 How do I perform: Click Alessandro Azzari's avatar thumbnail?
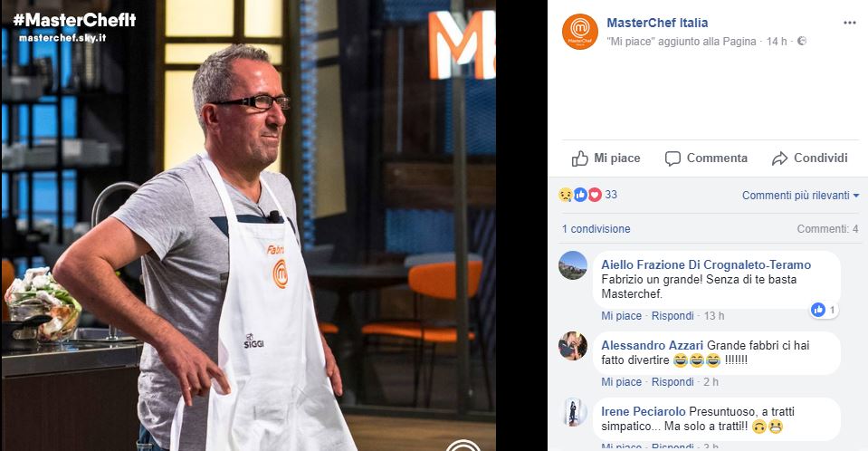click(572, 346)
